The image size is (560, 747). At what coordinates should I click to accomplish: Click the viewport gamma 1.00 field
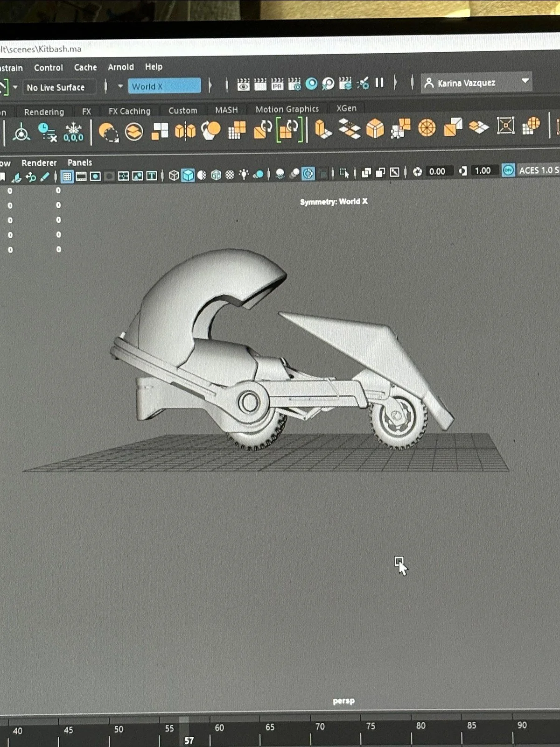coord(483,171)
